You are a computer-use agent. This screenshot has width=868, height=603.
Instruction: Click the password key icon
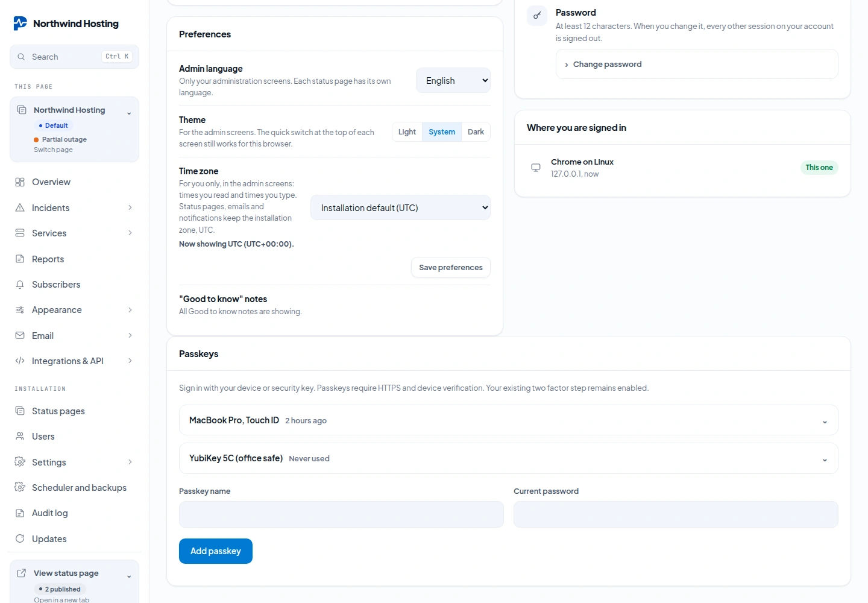pyautogui.click(x=537, y=16)
